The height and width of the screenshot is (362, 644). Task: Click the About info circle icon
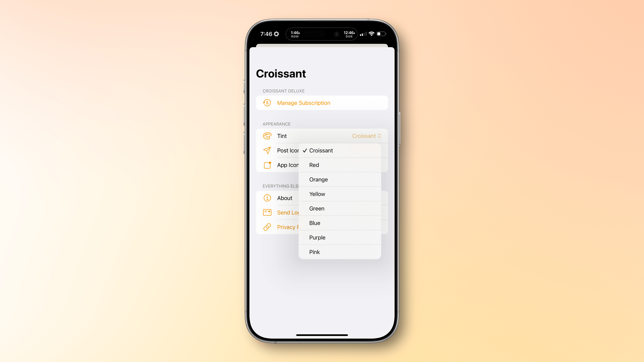(x=267, y=198)
